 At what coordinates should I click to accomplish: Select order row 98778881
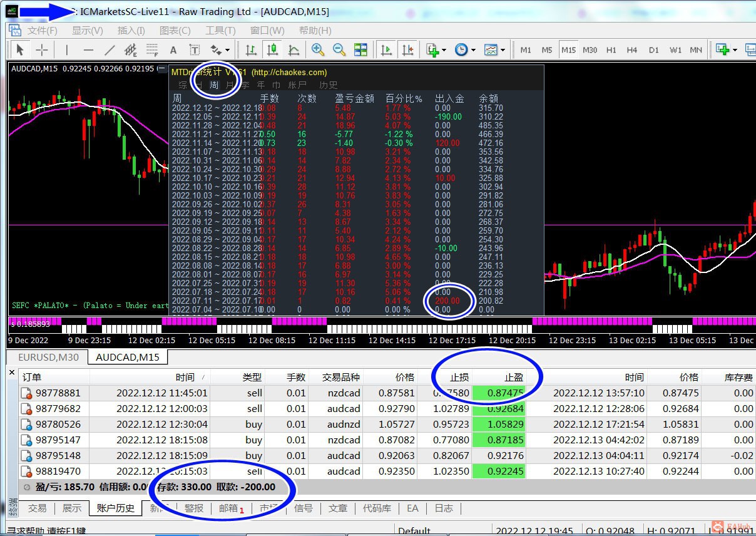click(387, 393)
